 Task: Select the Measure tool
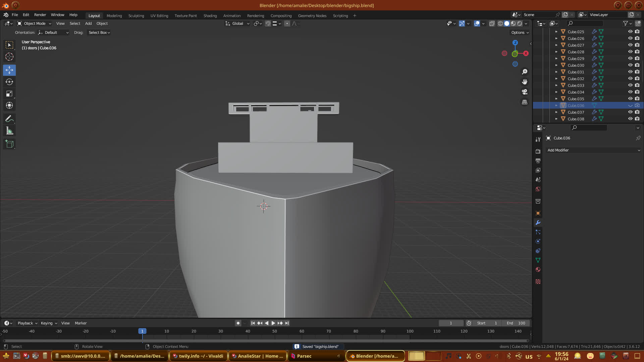click(9, 131)
